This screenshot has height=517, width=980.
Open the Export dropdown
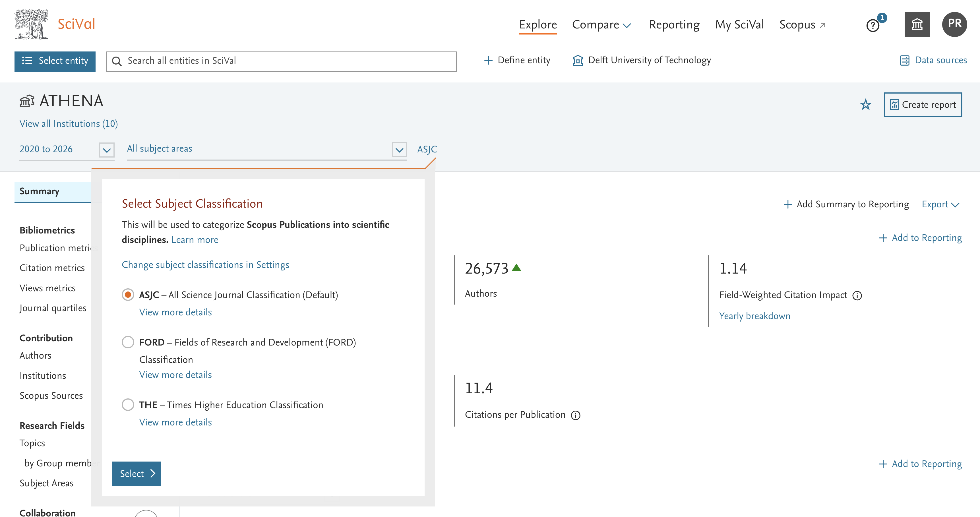point(940,204)
